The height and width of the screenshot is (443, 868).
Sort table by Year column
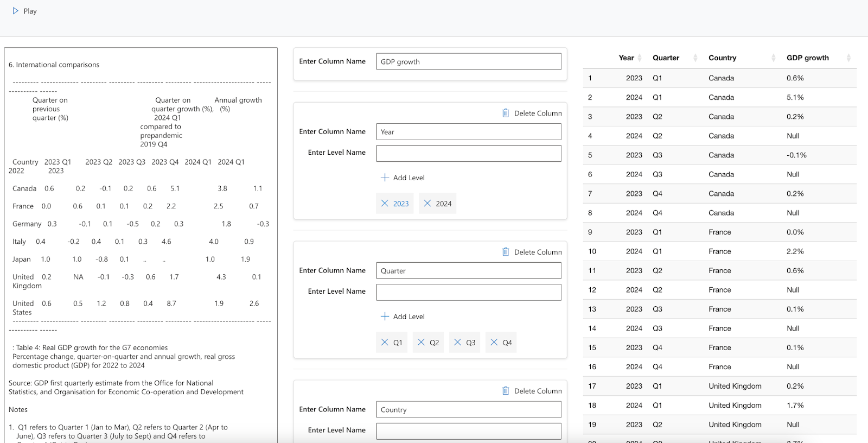coord(640,58)
